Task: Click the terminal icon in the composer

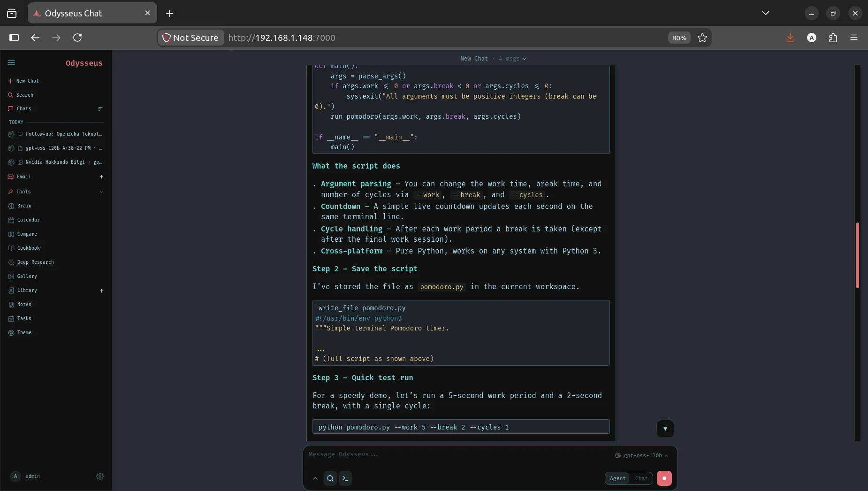Action: pyautogui.click(x=345, y=478)
